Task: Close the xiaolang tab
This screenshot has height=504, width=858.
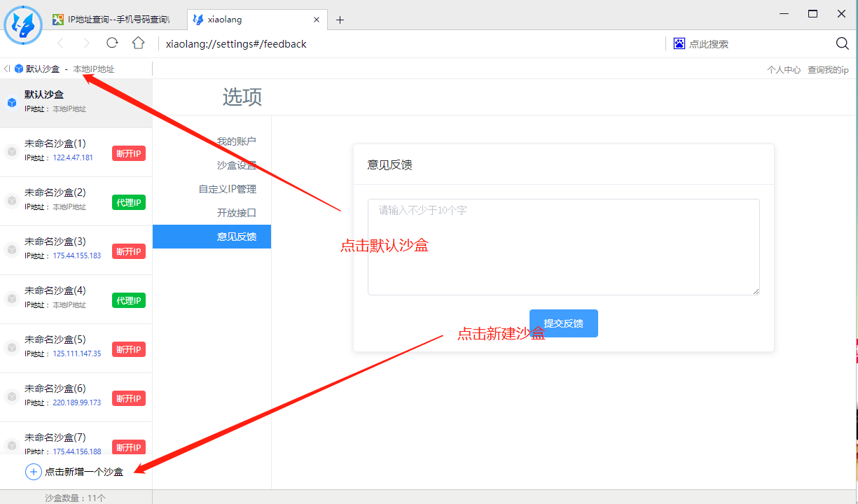Action: [317, 20]
